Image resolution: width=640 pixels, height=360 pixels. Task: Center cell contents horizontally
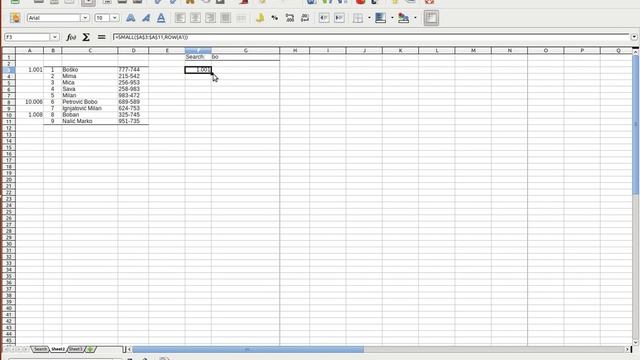click(x=195, y=18)
